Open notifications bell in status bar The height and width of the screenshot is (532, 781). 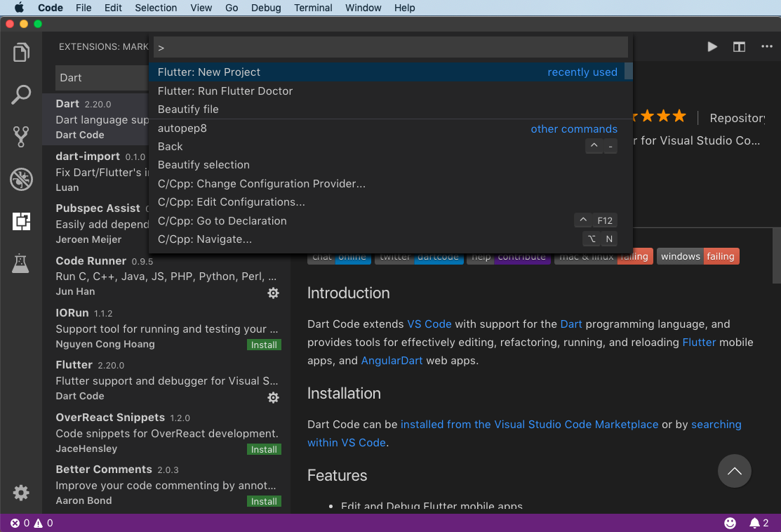coord(759,523)
